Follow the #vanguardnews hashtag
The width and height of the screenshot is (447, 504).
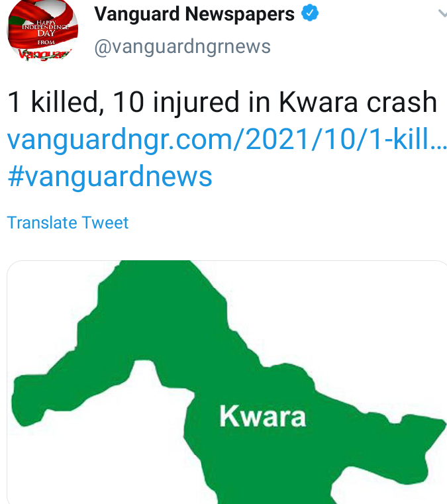point(109,176)
